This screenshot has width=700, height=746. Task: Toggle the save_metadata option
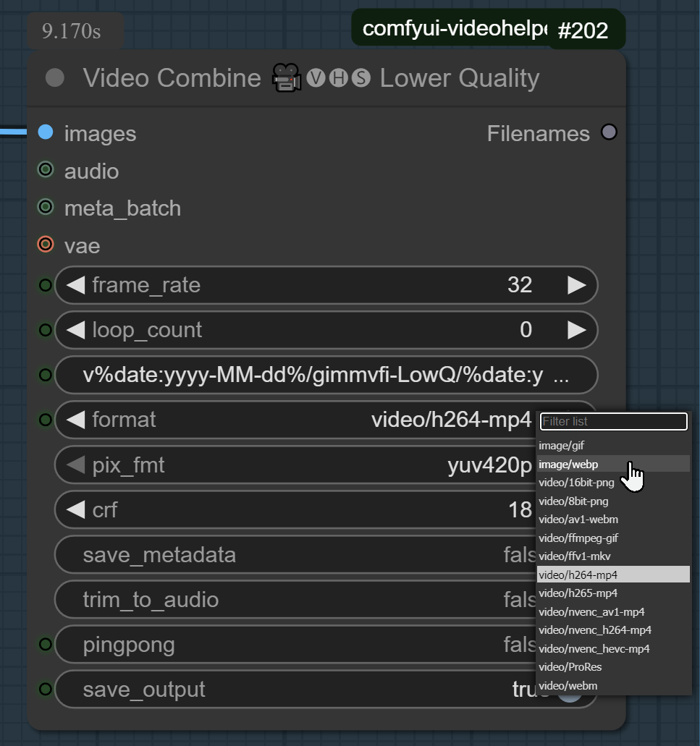(295, 555)
